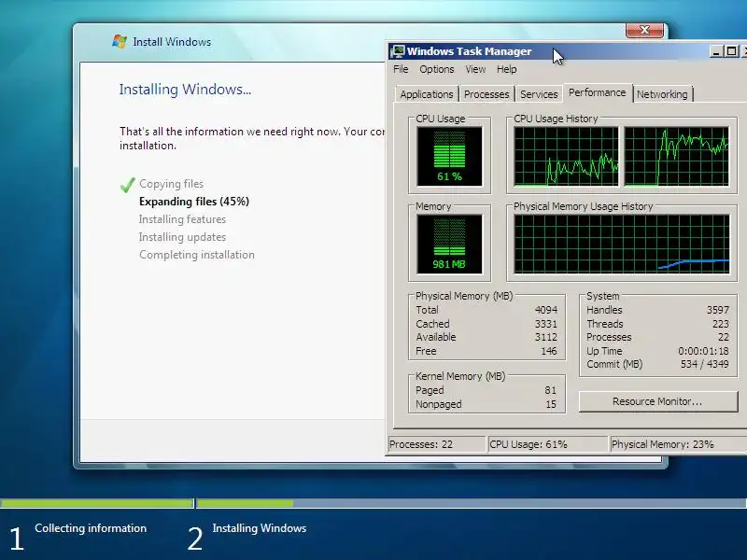The height and width of the screenshot is (560, 747).
Task: Click the Free memory value 146
Action: point(549,351)
